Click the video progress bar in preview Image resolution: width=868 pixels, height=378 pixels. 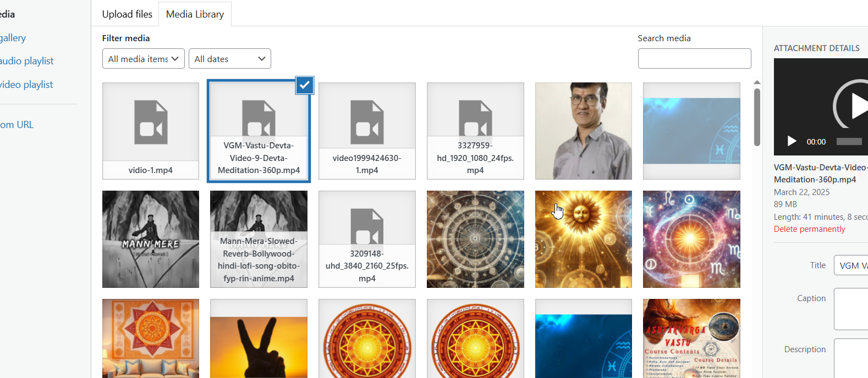(850, 142)
